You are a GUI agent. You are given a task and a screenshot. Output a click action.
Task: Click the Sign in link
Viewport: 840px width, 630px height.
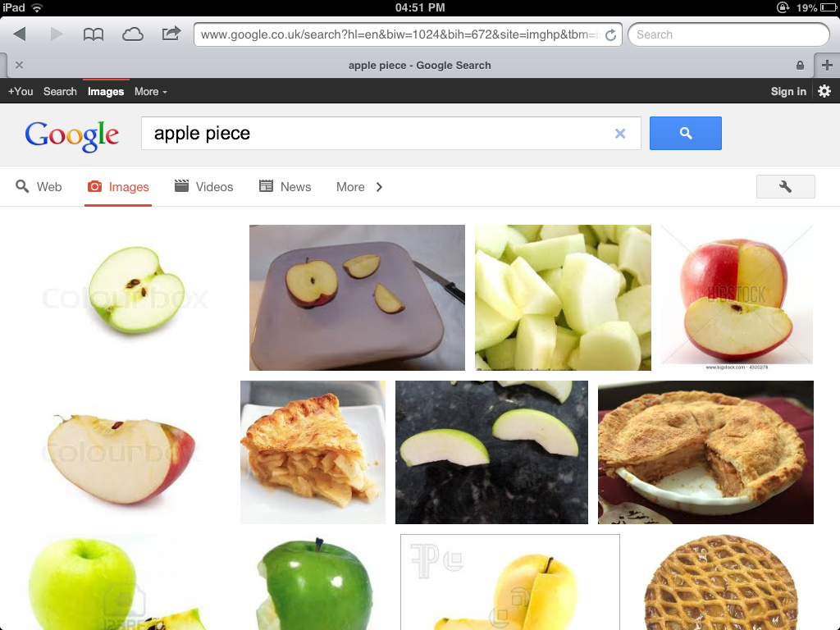pos(788,92)
